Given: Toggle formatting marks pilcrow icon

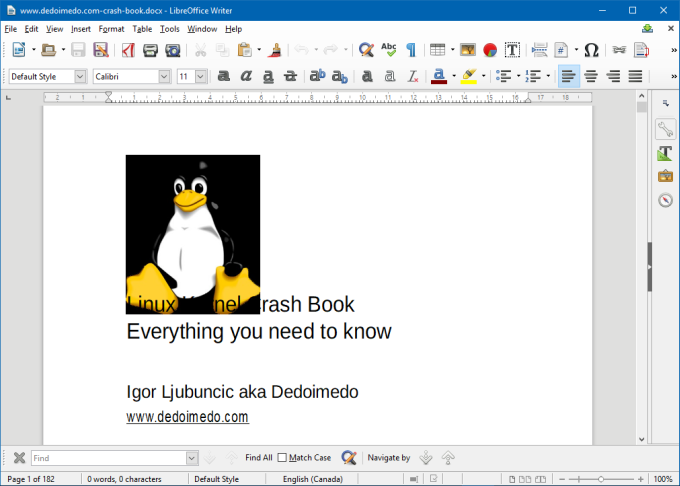Looking at the screenshot, I should 411,50.
